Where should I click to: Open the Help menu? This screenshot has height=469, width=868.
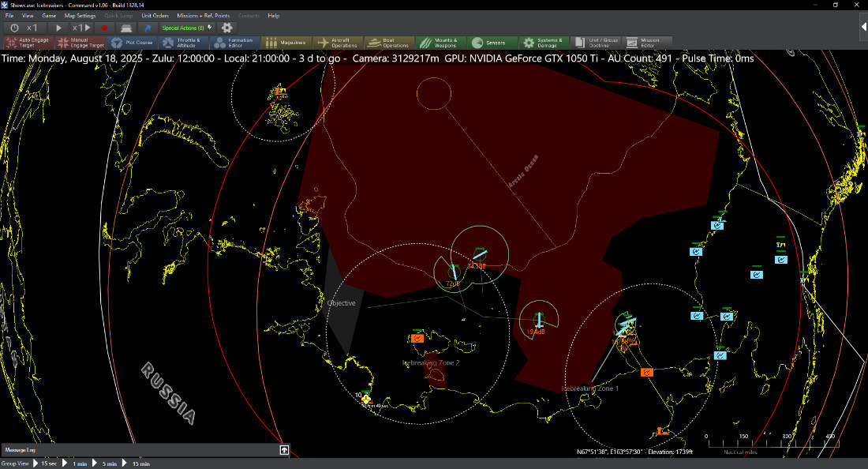point(274,16)
